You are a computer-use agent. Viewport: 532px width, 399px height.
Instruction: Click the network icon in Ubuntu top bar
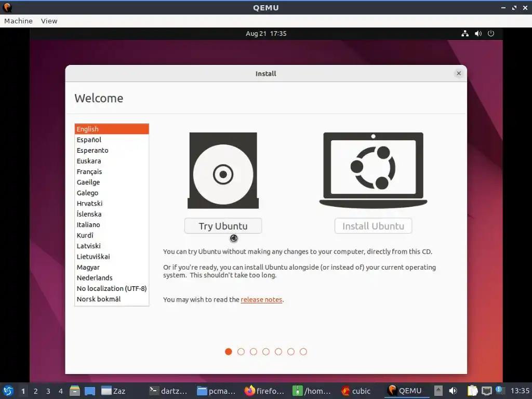(x=465, y=33)
